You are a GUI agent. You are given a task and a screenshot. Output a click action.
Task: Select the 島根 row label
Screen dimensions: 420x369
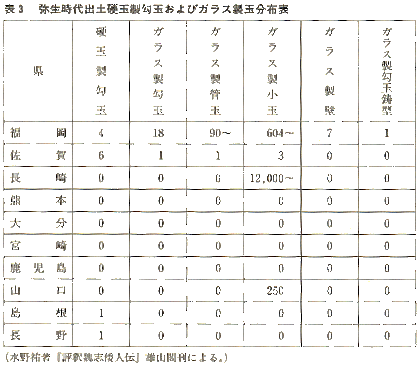coord(38,313)
